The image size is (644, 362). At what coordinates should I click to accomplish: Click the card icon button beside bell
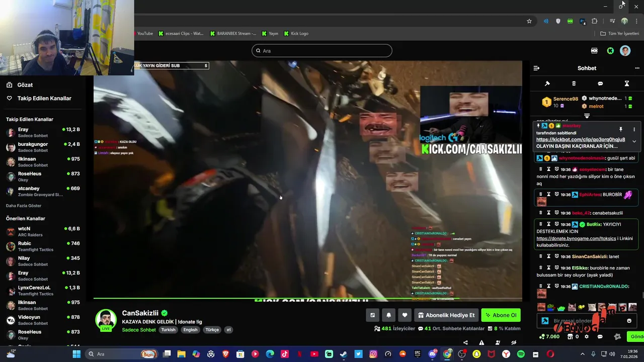pyautogui.click(x=372, y=315)
